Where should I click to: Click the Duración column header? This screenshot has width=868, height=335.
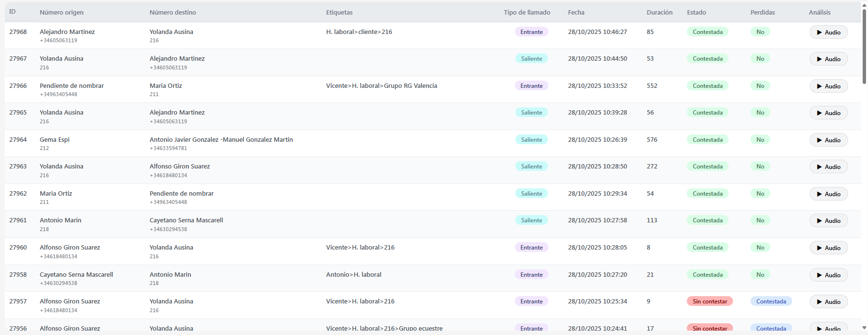659,13
